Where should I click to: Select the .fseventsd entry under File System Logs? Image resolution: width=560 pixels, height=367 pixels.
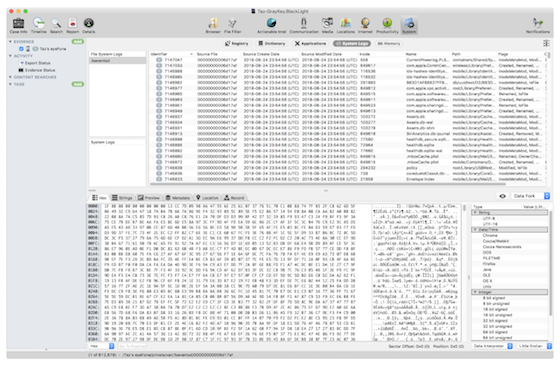(117, 60)
